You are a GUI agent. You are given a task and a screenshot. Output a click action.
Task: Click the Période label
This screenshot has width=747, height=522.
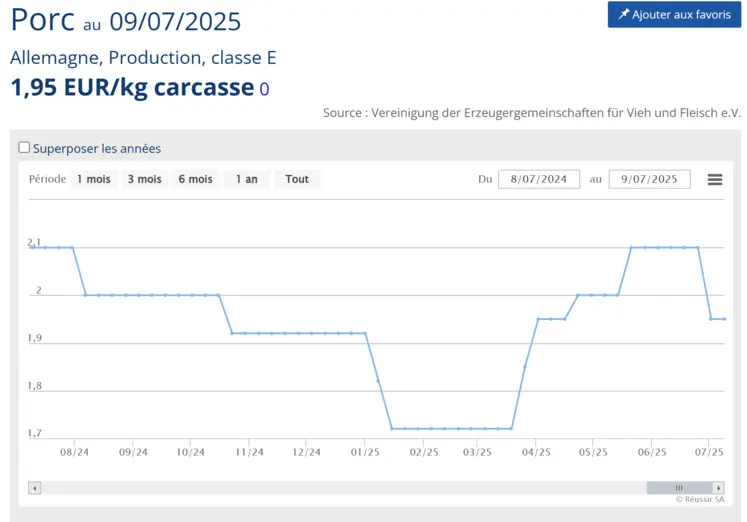click(47, 179)
